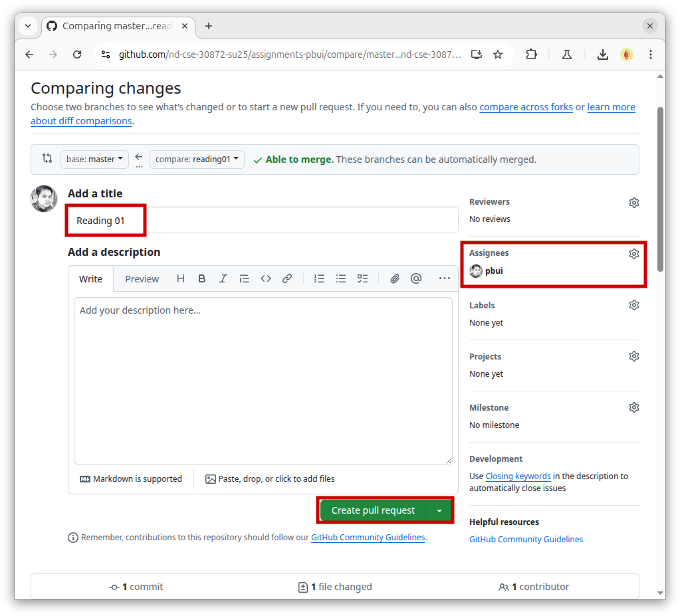The width and height of the screenshot is (680, 616).
Task: Click the pbui assignee name
Action: click(494, 271)
